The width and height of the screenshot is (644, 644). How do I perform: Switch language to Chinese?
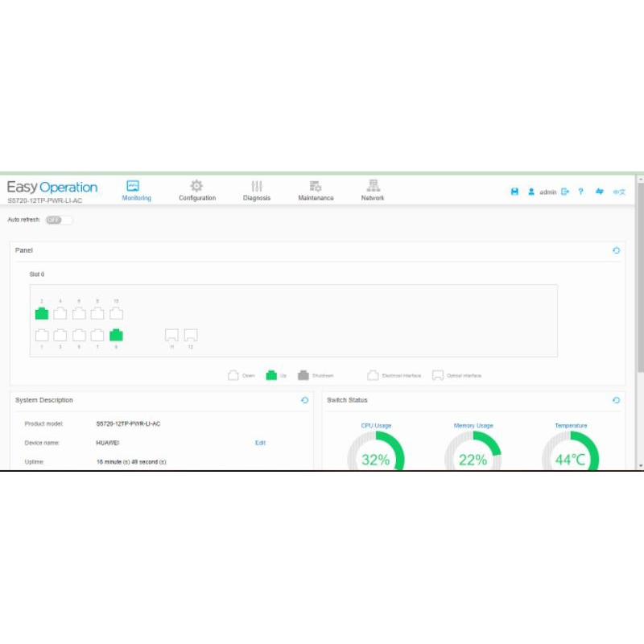(618, 192)
